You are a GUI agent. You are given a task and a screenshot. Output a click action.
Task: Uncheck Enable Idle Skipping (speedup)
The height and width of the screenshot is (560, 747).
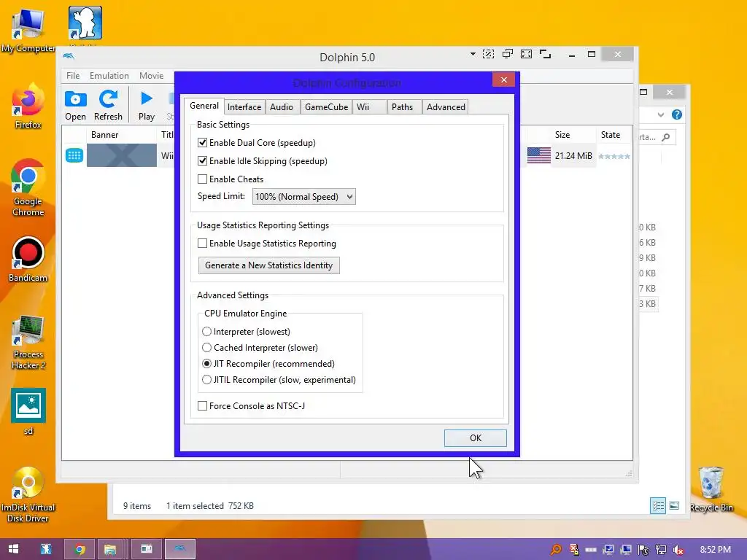pos(203,160)
